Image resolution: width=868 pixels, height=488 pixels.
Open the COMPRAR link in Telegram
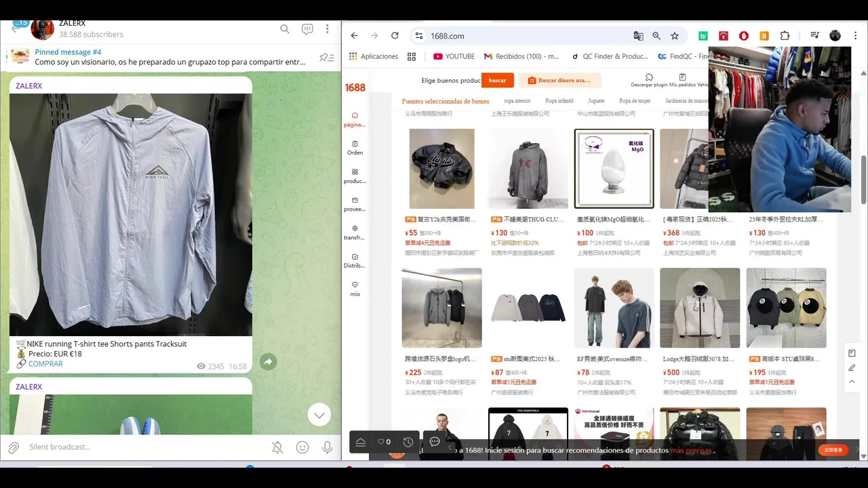click(x=45, y=364)
